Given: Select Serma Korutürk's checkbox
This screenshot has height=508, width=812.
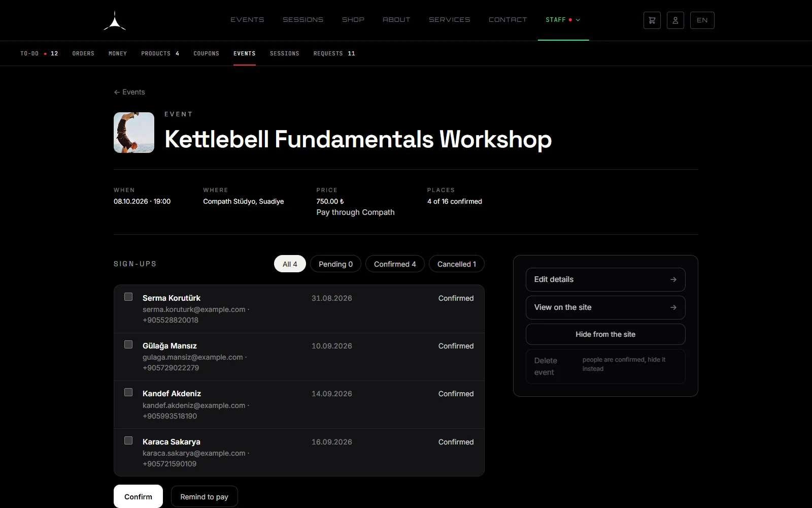Looking at the screenshot, I should pyautogui.click(x=128, y=297).
